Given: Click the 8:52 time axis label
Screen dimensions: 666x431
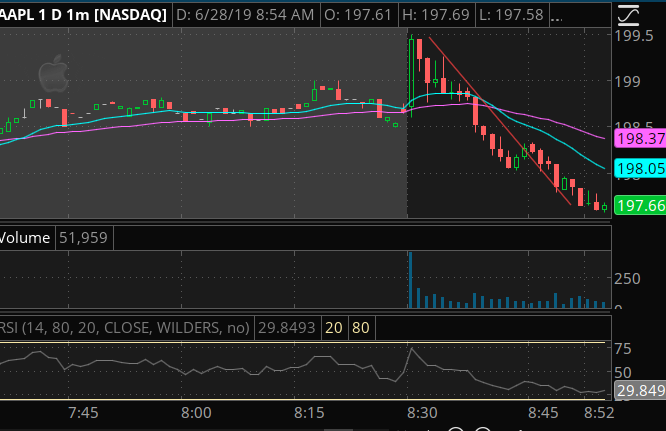Looking at the screenshot, I should (599, 413).
